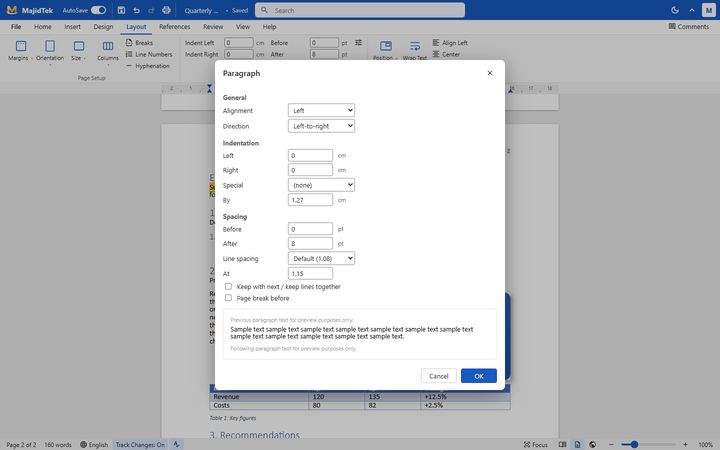Open the Columns dropdown
Image resolution: width=720 pixels, height=450 pixels.
(108, 51)
